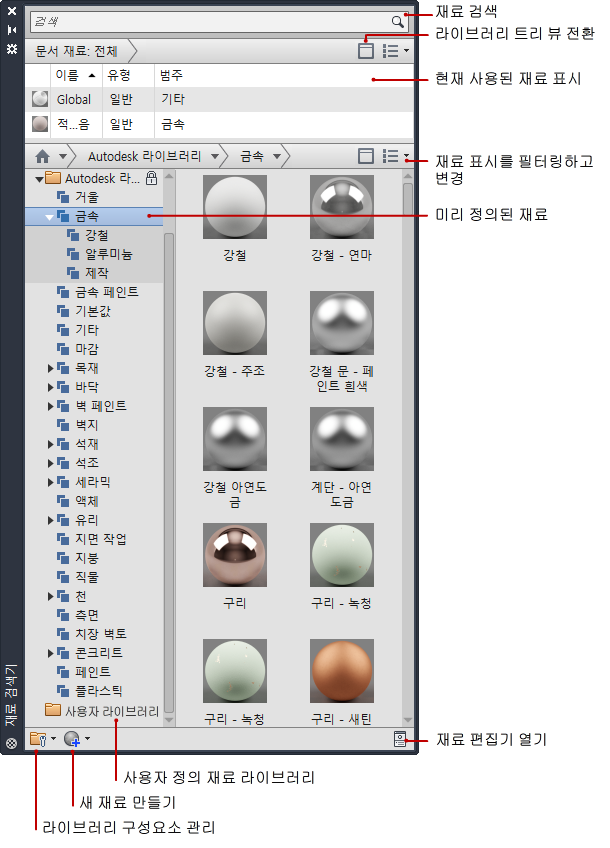Select the Global material swatch icon

[x=39, y=99]
